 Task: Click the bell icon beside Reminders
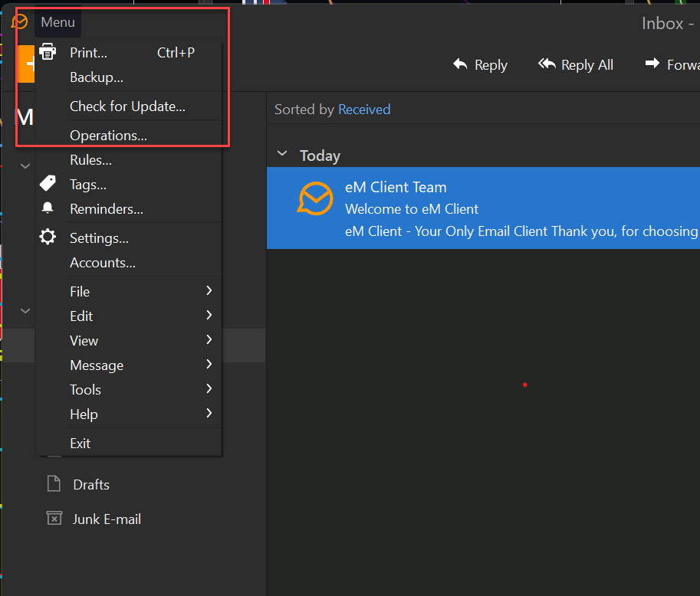48,208
